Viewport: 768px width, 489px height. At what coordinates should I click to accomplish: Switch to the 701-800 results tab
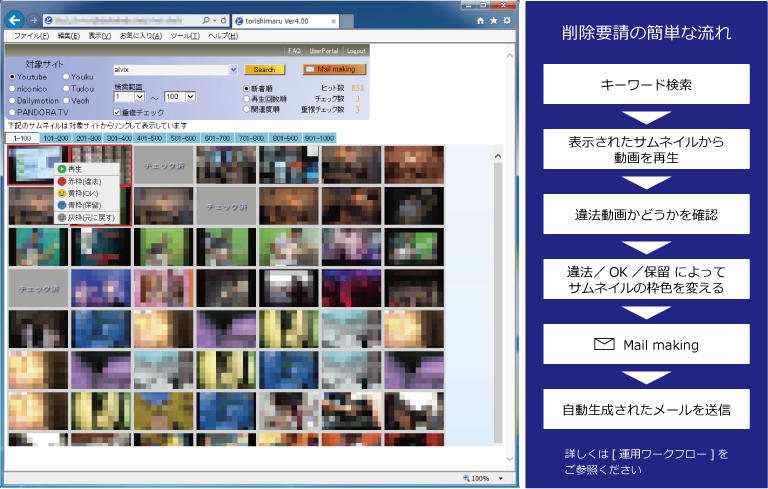pos(251,138)
